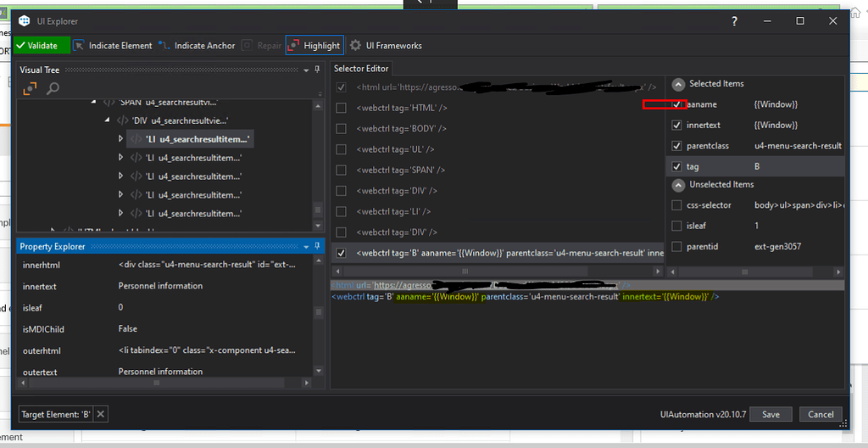Uncheck the tag attribute checkbox
868x448 pixels.
pyautogui.click(x=676, y=166)
